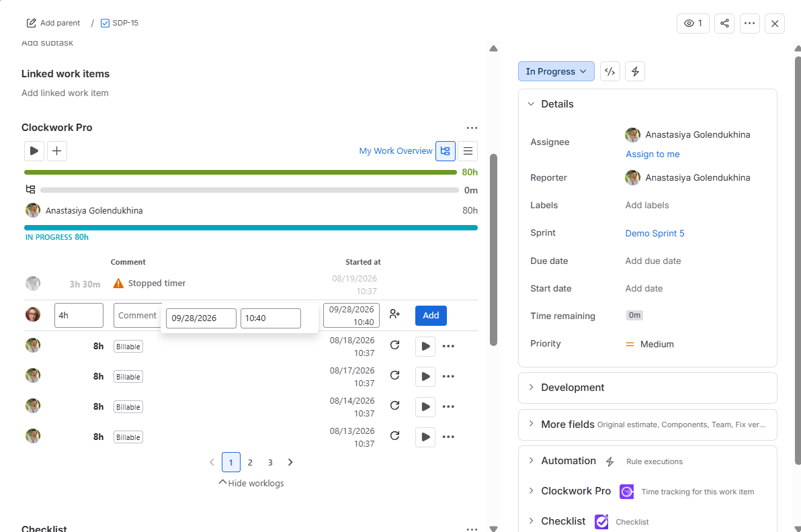Click the green 80h logged progress bar
801x532 pixels.
(241, 173)
